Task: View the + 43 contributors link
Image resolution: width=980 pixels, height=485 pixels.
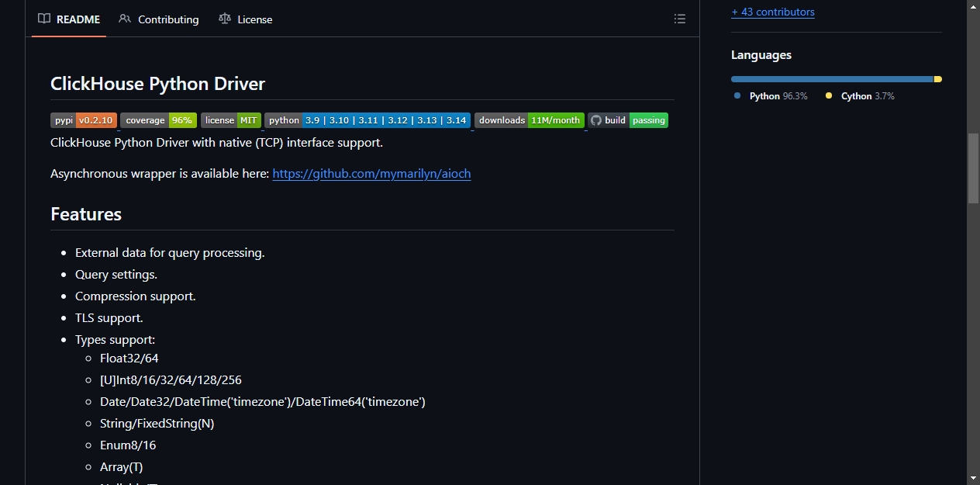Action: click(x=772, y=12)
